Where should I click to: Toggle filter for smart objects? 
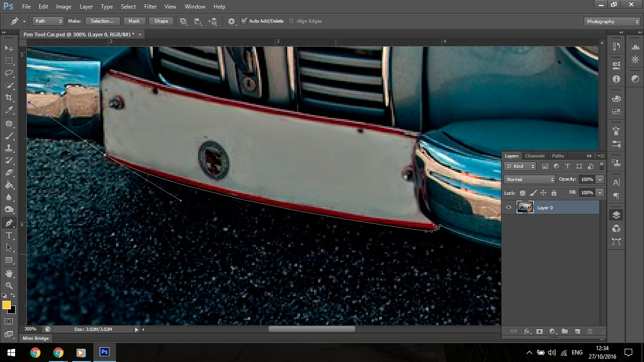[589, 166]
